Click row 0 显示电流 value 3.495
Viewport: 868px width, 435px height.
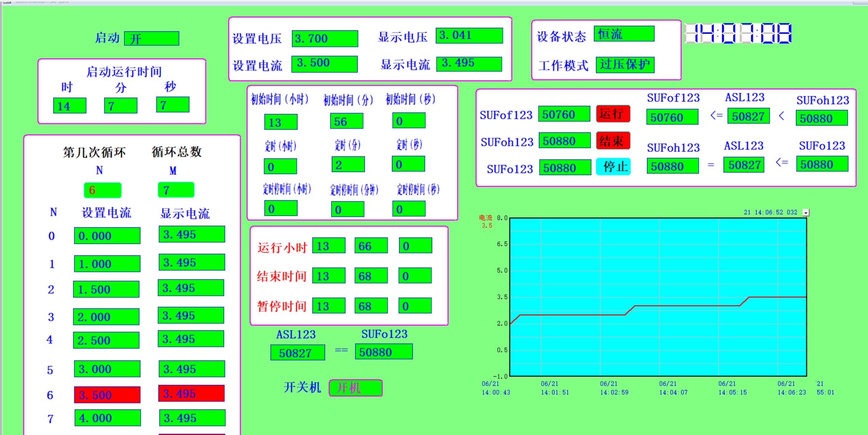pyautogui.click(x=192, y=234)
